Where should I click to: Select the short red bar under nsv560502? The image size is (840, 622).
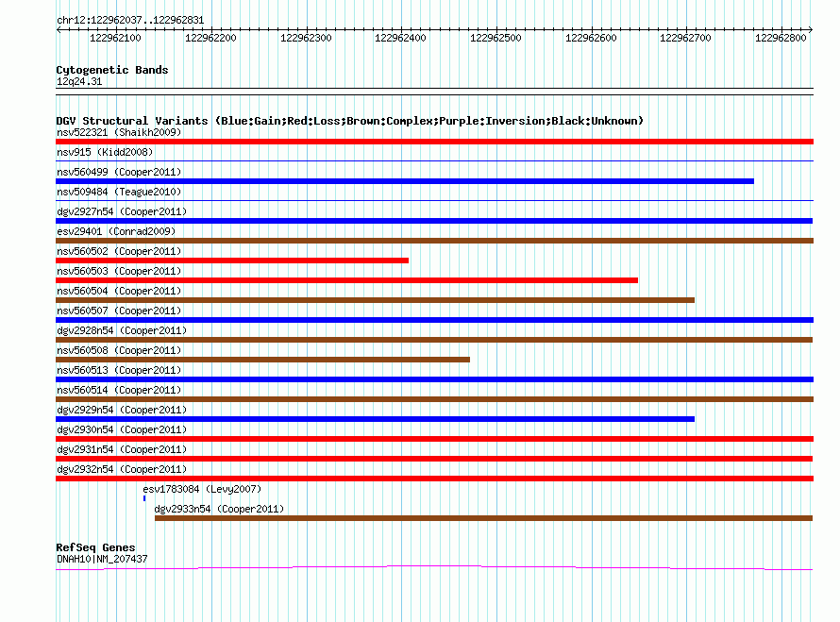coord(232,261)
